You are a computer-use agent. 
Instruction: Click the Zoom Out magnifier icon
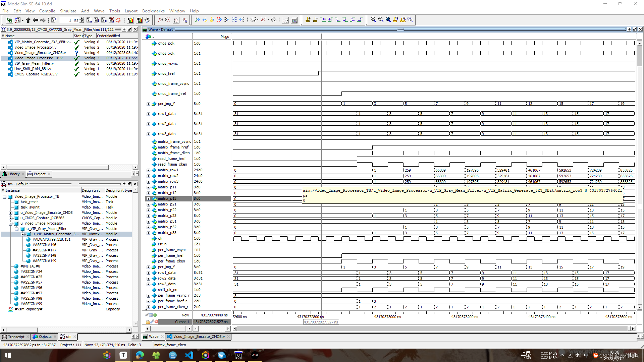click(381, 20)
